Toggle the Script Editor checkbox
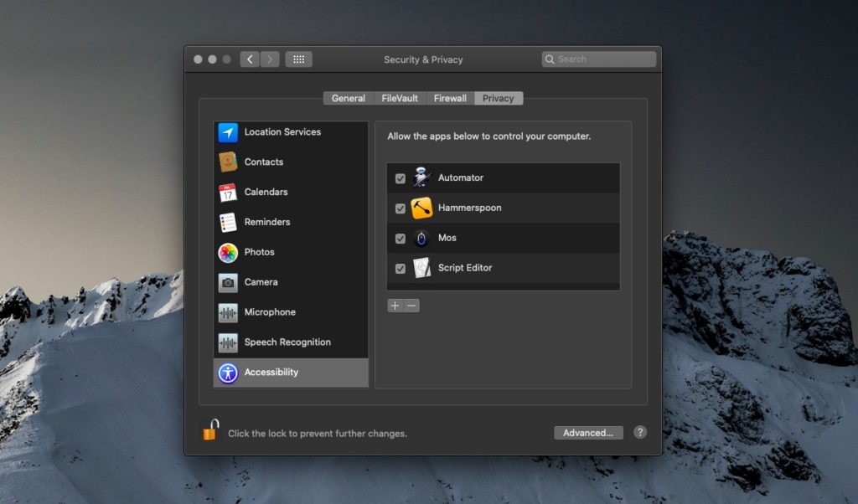 (x=400, y=268)
